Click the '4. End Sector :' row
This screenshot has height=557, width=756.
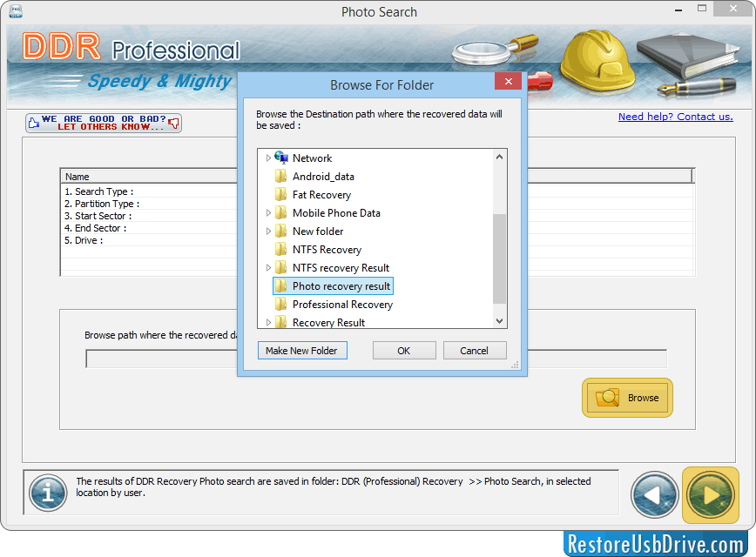pyautogui.click(x=96, y=228)
